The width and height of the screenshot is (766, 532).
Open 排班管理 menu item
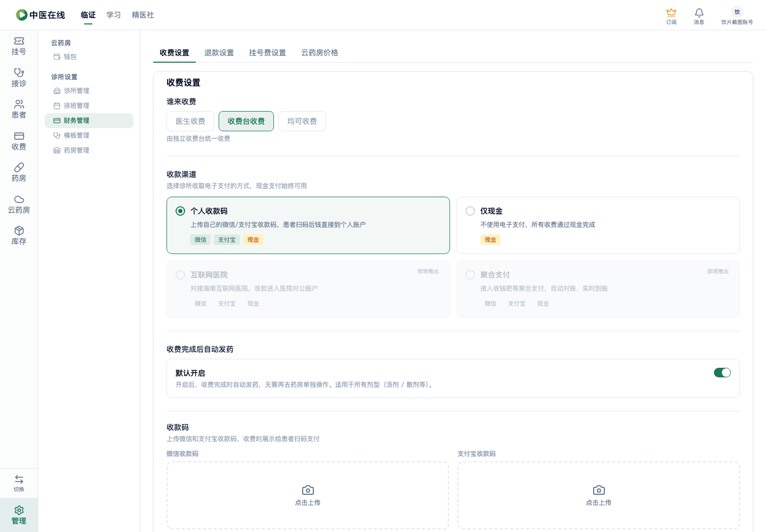[89, 106]
